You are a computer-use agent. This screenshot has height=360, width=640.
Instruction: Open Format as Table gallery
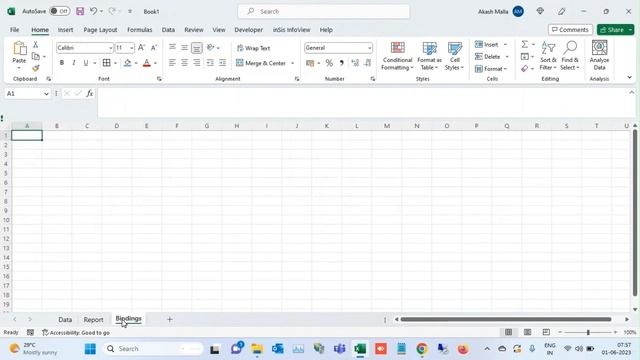429,56
